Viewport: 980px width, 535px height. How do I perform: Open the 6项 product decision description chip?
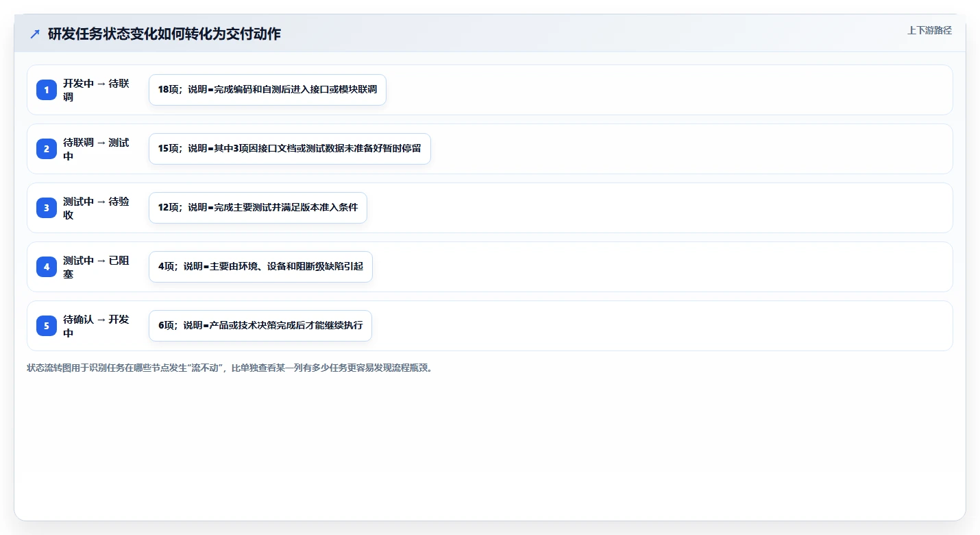pos(260,326)
